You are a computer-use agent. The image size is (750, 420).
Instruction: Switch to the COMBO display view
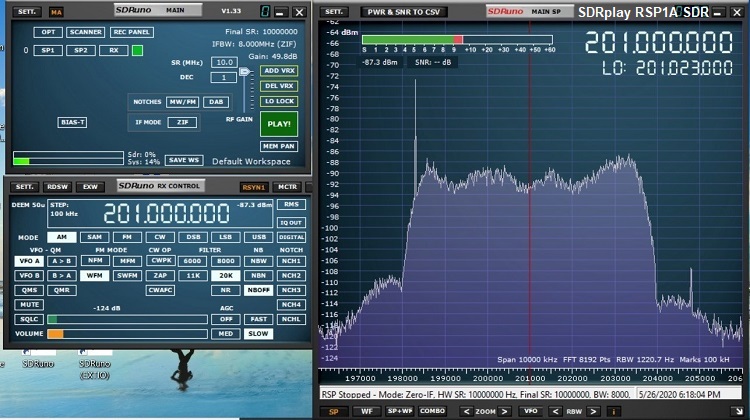(x=432, y=410)
